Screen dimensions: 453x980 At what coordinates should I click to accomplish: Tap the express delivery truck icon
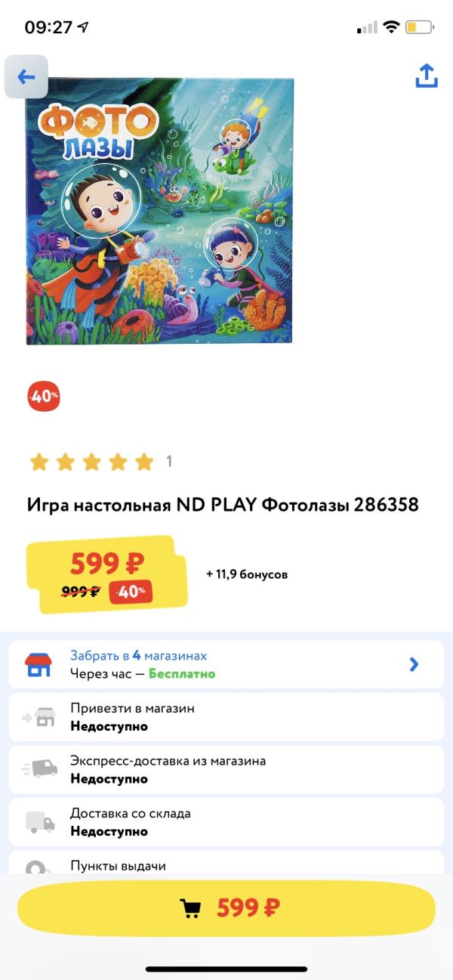click(39, 769)
